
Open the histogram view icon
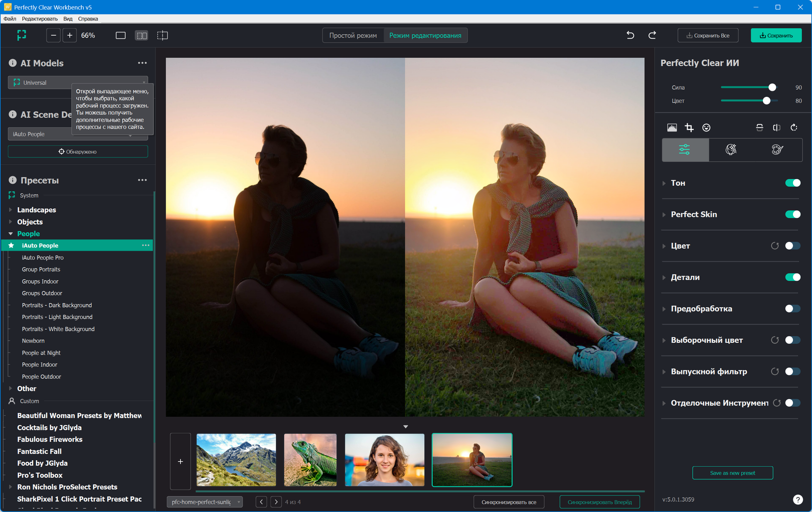click(672, 127)
